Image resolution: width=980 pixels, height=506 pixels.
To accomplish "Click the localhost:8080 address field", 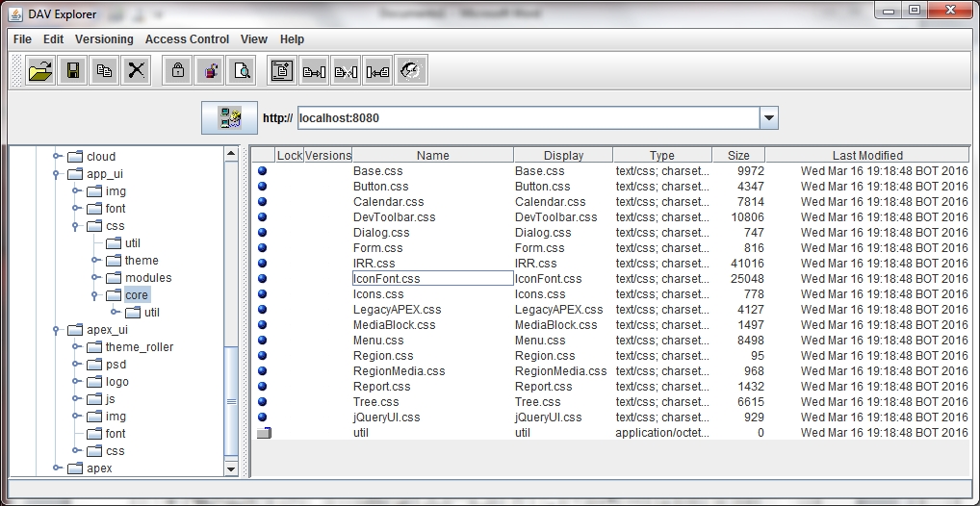I will [x=529, y=117].
